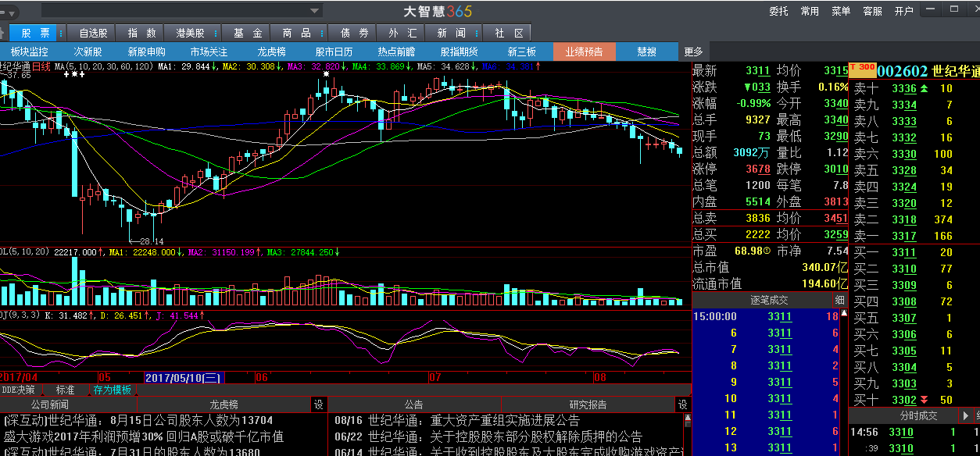
Task: Open the 开户 menu
Action: [x=903, y=11]
